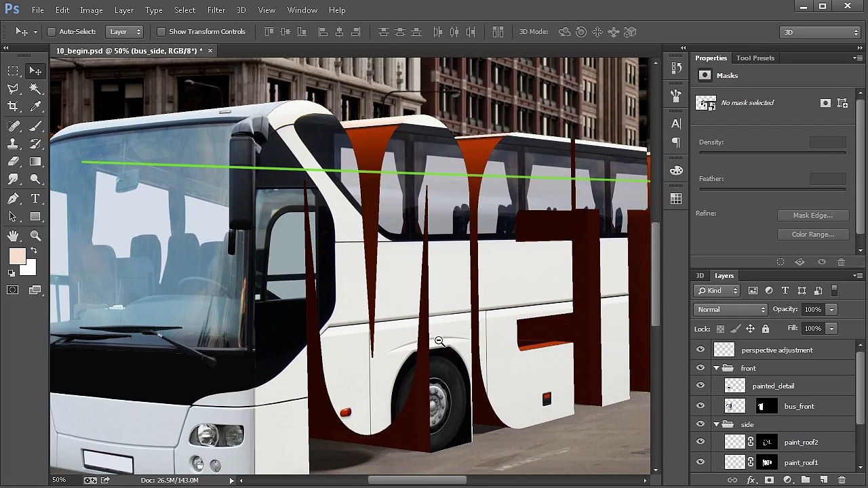Close the 10_begin.psd document tab
The image size is (868, 488).
[210, 51]
